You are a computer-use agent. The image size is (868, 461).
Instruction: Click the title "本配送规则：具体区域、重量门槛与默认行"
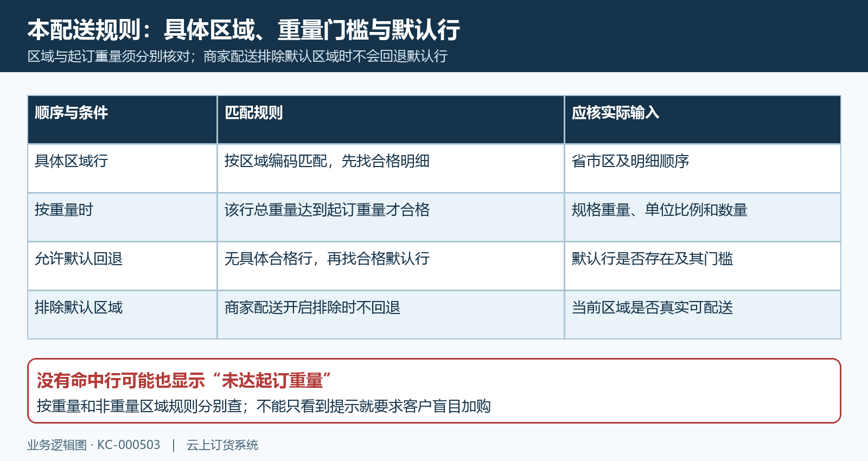coord(244,30)
